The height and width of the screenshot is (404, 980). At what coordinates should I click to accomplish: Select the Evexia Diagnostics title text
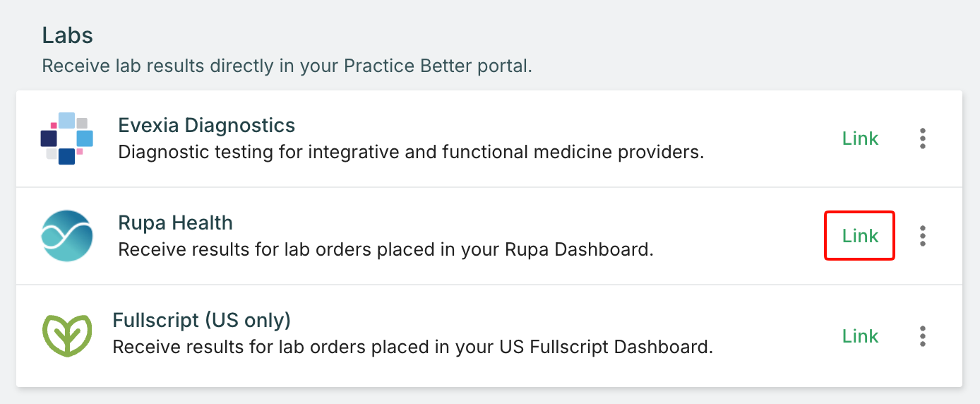click(x=207, y=126)
